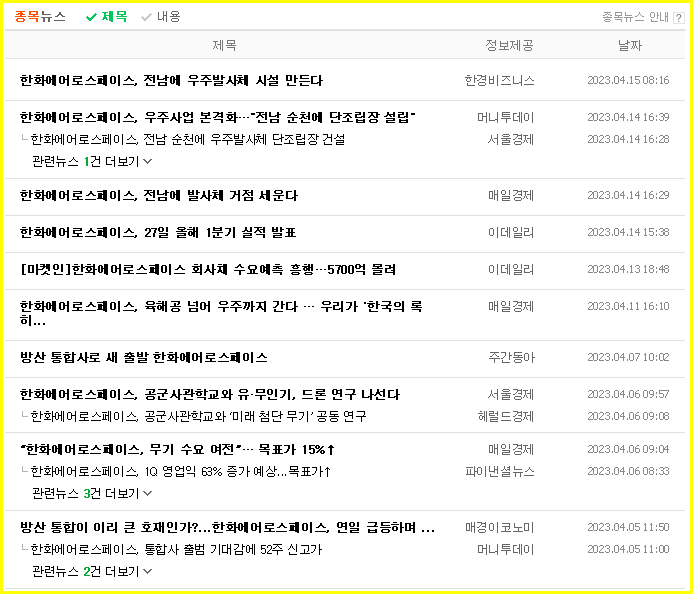Click date 2023.04.05 11:00

628,549
